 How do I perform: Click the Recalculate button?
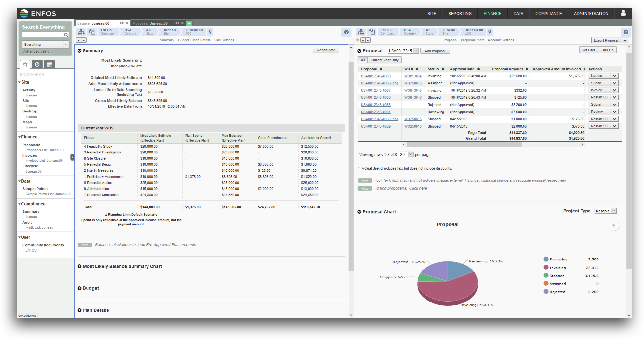coord(326,50)
